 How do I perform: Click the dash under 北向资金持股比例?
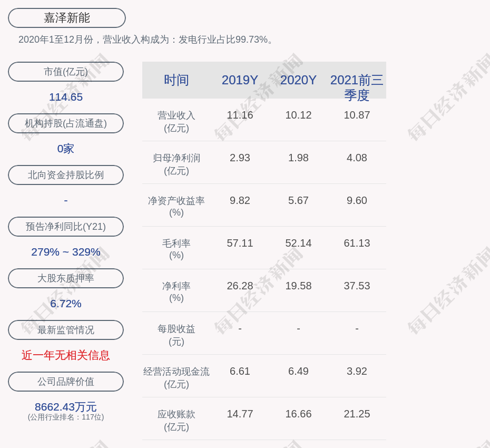coord(66,200)
